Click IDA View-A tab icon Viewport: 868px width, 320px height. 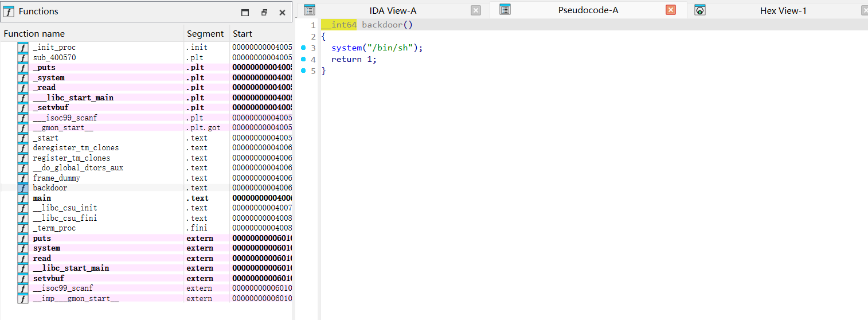click(310, 10)
